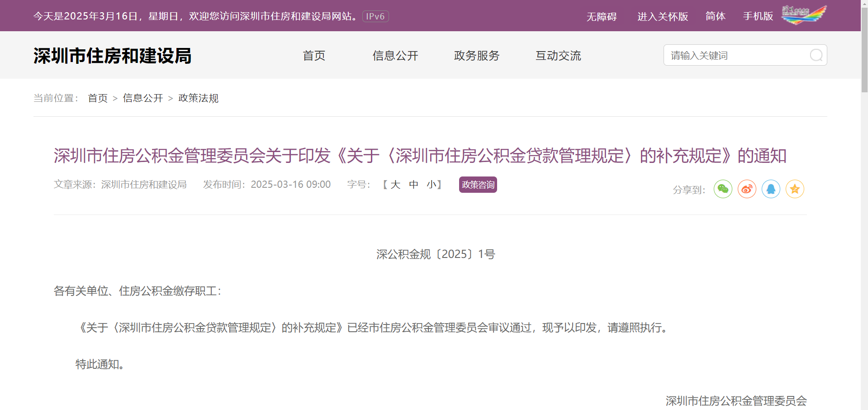This screenshot has height=410, width=868.
Task: Set font size to 中
Action: click(413, 185)
